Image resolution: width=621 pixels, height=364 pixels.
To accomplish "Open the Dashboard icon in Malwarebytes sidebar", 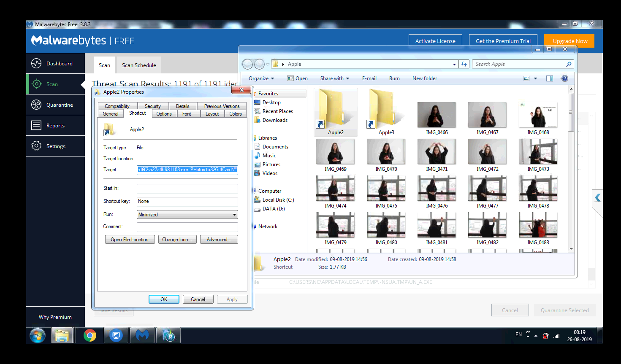I will click(37, 64).
